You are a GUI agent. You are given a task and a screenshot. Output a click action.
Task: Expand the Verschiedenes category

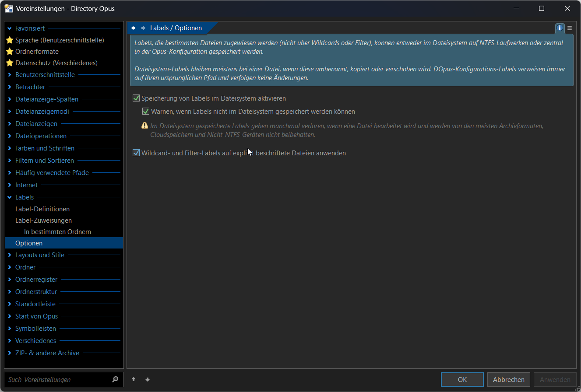pos(10,341)
